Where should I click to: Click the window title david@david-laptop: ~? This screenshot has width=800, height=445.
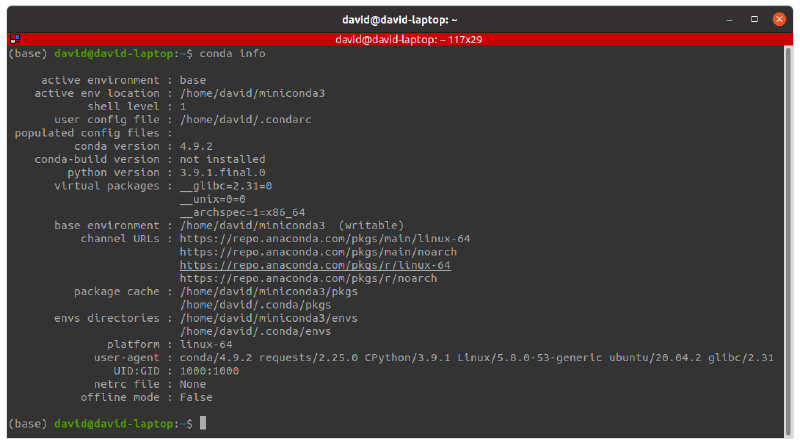(399, 20)
